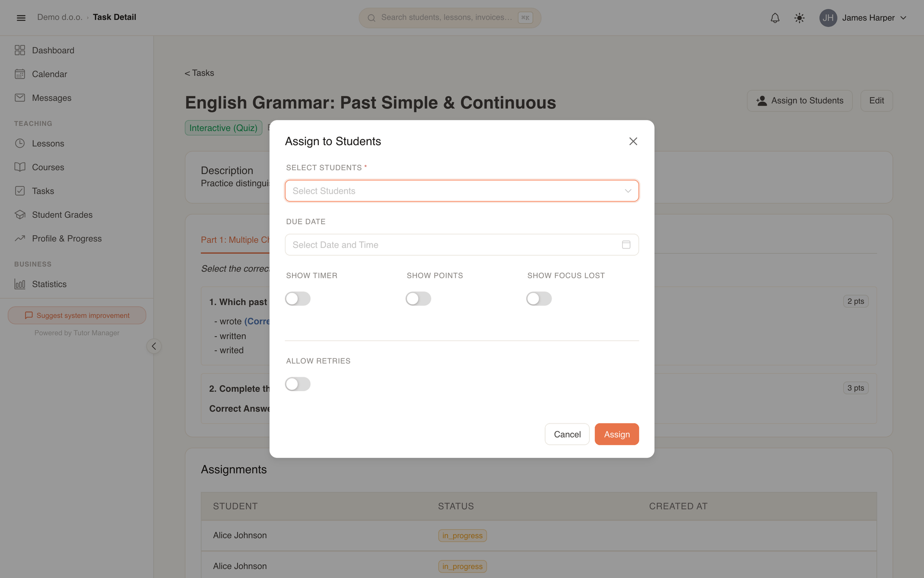Click Suggest system improvement button
The height and width of the screenshot is (578, 924).
pos(77,315)
